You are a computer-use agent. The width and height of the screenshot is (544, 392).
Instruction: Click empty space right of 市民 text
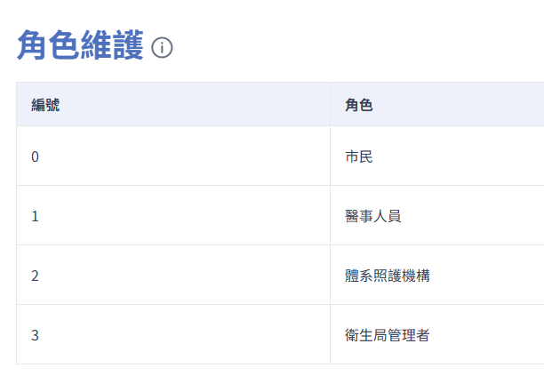(x=462, y=156)
